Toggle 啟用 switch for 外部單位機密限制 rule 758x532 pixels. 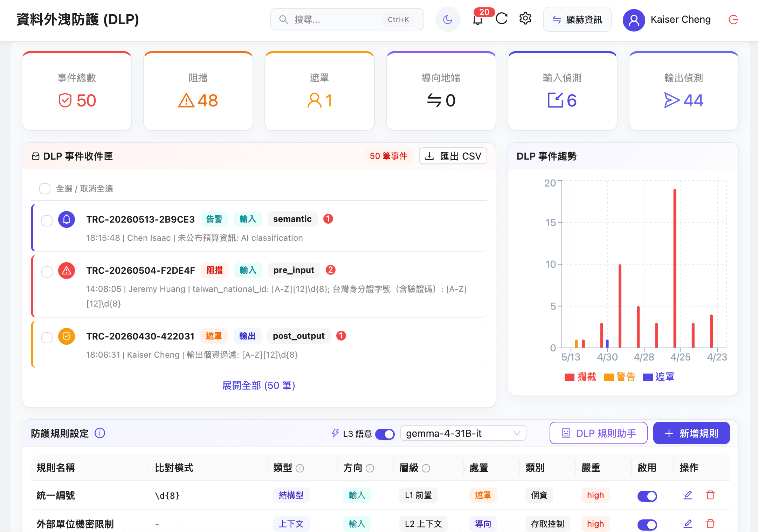(647, 525)
